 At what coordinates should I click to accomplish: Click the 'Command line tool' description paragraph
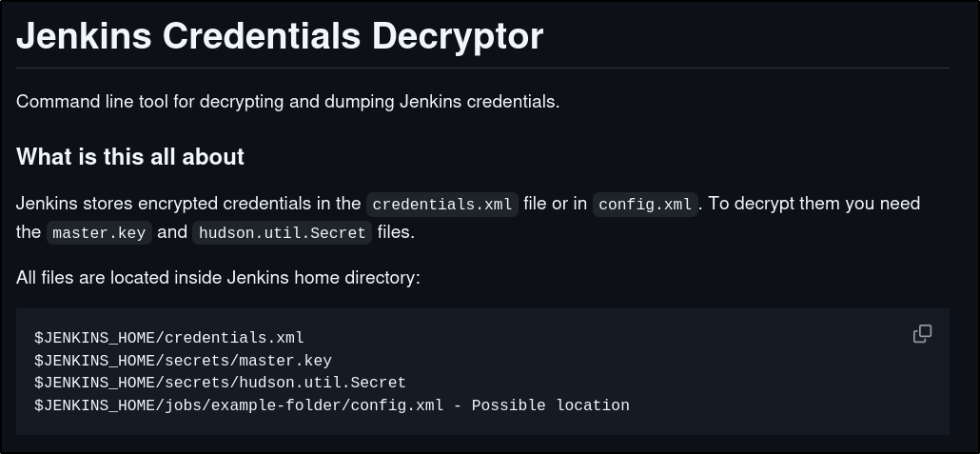pos(287,101)
